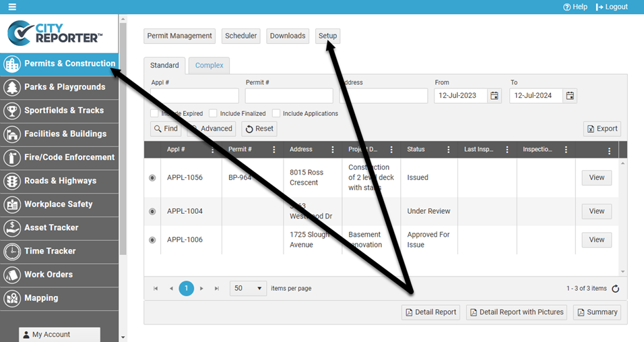Export results with the Export button
644x342 pixels.
(x=602, y=129)
